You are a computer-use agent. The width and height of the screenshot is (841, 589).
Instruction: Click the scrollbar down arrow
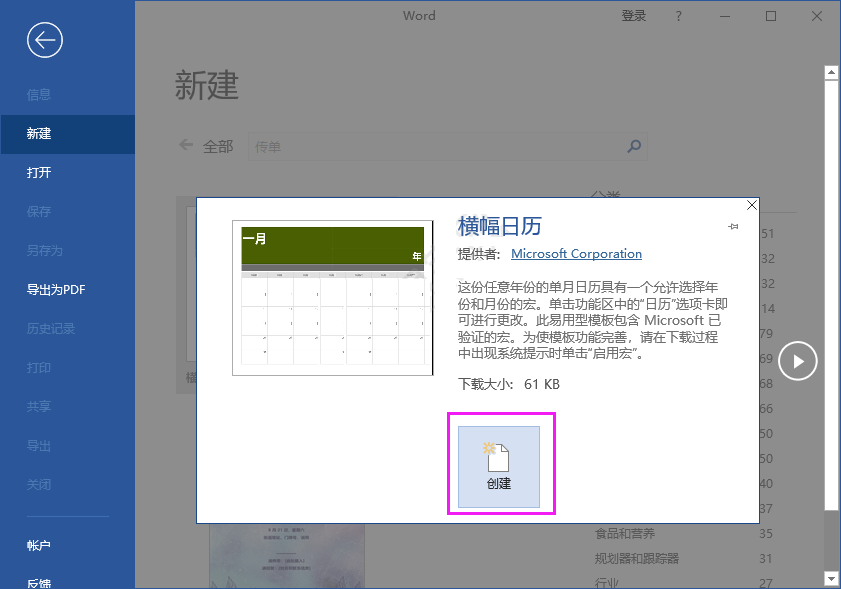(831, 578)
